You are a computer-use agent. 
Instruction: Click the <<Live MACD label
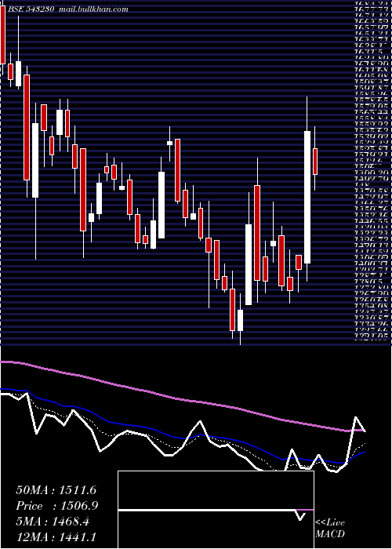(330, 529)
